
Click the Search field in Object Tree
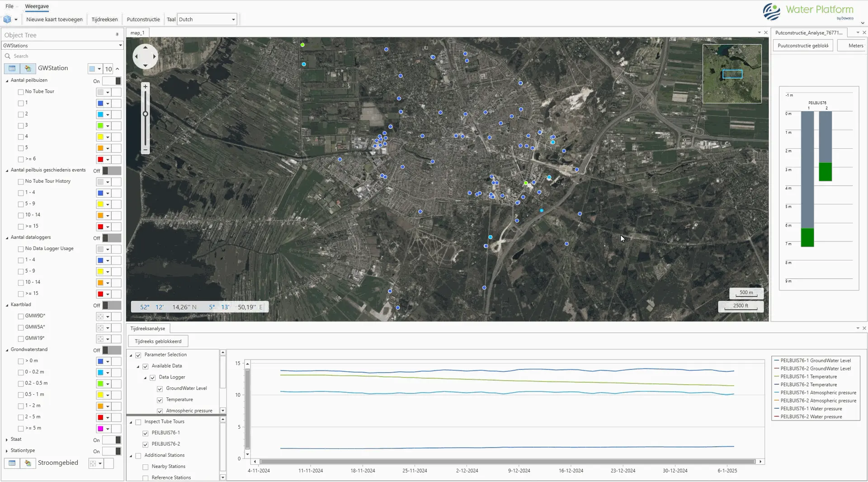62,56
